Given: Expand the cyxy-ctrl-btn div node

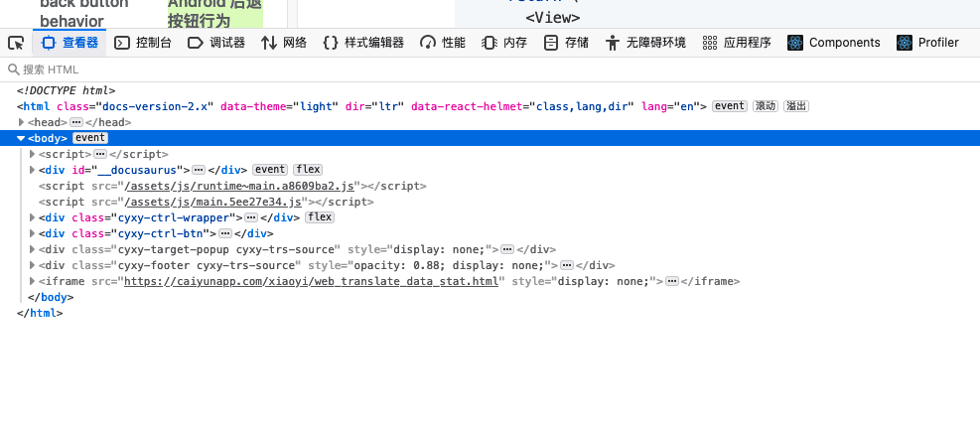Looking at the screenshot, I should point(33,233).
